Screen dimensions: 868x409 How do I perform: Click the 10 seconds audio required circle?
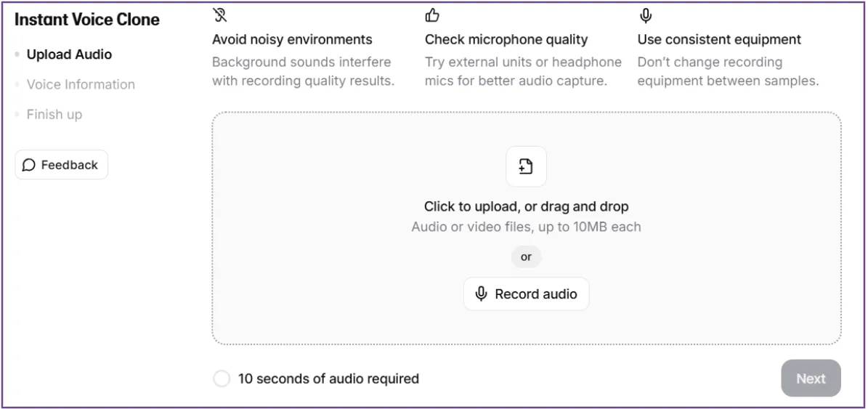[x=222, y=378]
